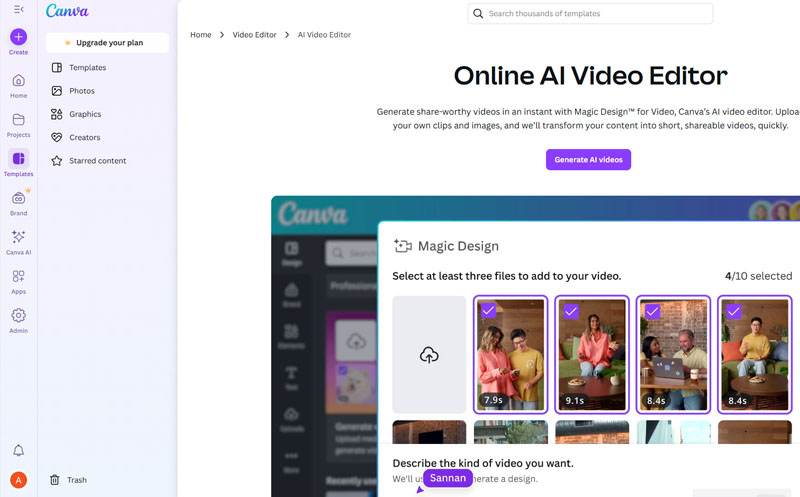Click the upload cloud icon tile
Viewport: 800px width, 497px height.
429,355
